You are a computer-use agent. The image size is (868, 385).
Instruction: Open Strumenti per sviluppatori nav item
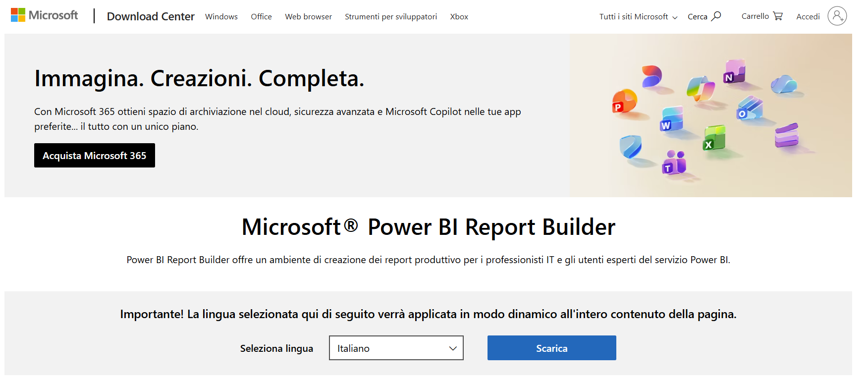(391, 17)
